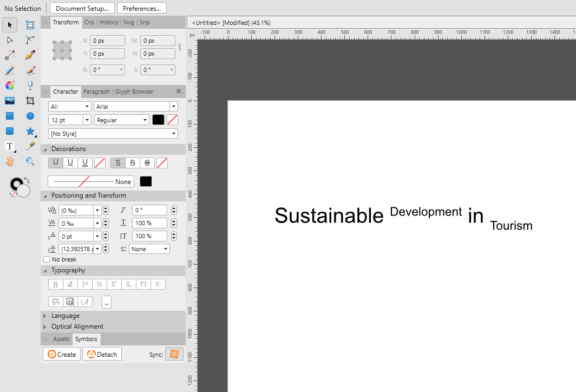Screen dimensions: 576x392
Task: Open Preferences... from context toolbar
Action: pos(142,8)
